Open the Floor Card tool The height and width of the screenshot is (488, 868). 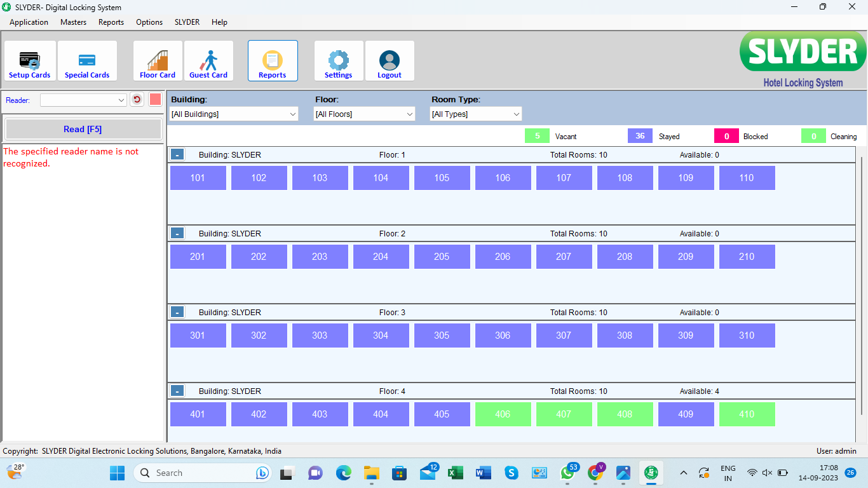(x=158, y=61)
